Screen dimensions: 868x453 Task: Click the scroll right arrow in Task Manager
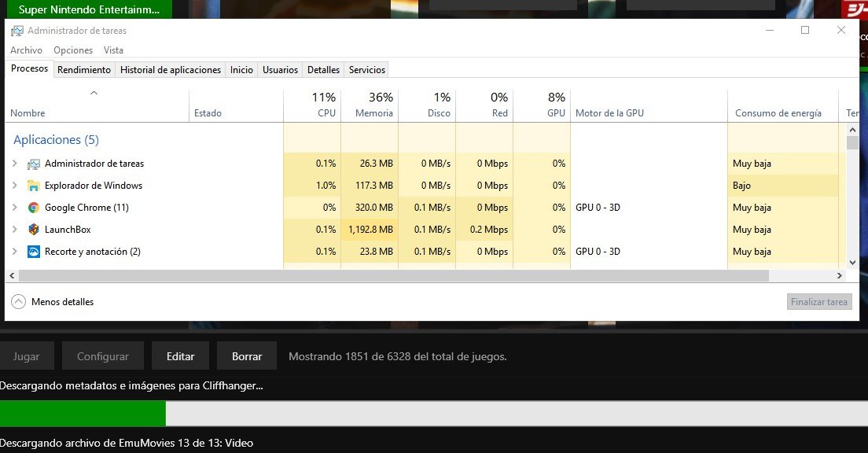[x=840, y=275]
